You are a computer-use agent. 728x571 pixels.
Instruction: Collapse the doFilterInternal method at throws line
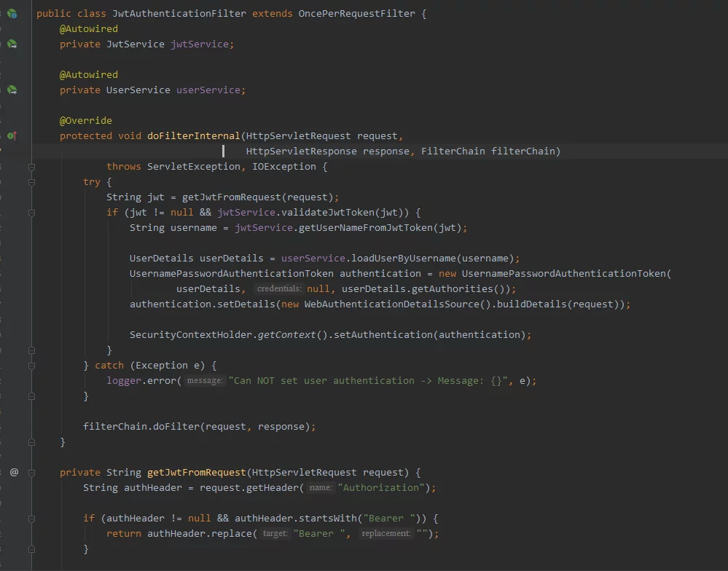(31, 167)
